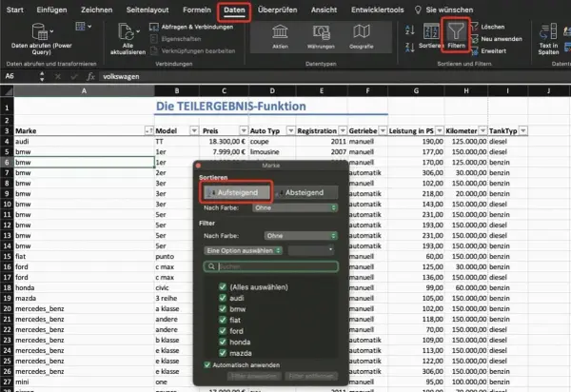Open Abfragen & Verbindungen
The image size is (571, 392).
[191, 27]
